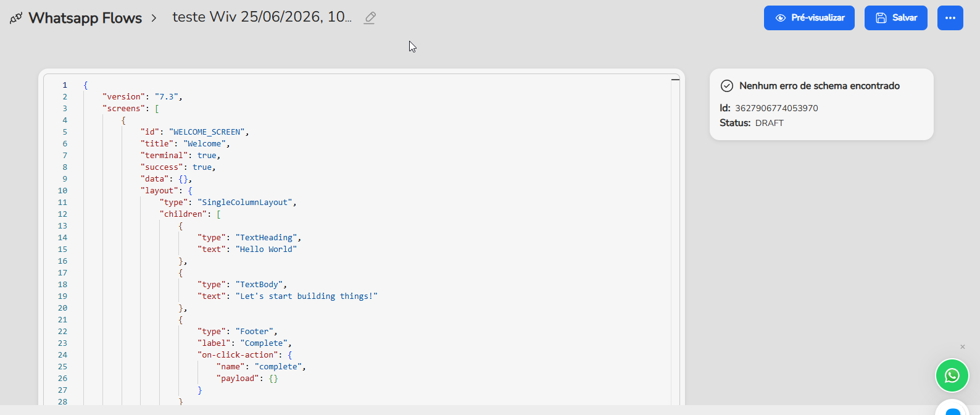980x415 pixels.
Task: Open the Whatsapp Flows breadcrumb
Action: tap(85, 18)
